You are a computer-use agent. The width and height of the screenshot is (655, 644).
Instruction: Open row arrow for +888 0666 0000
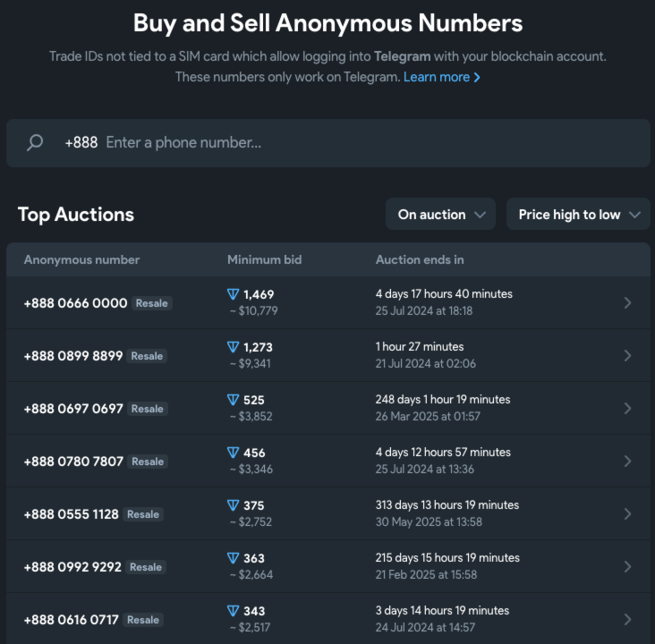tap(627, 303)
